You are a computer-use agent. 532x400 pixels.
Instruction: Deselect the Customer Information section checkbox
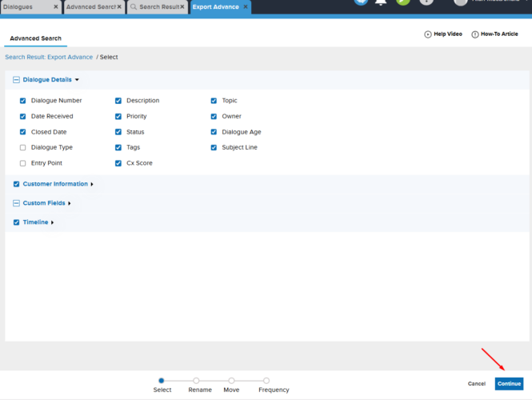coord(16,184)
